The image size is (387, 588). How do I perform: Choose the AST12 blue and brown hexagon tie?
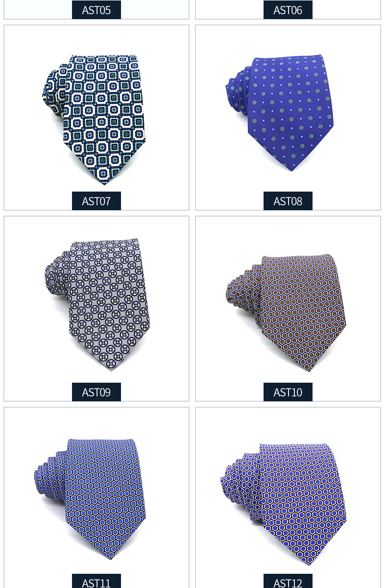(x=283, y=505)
